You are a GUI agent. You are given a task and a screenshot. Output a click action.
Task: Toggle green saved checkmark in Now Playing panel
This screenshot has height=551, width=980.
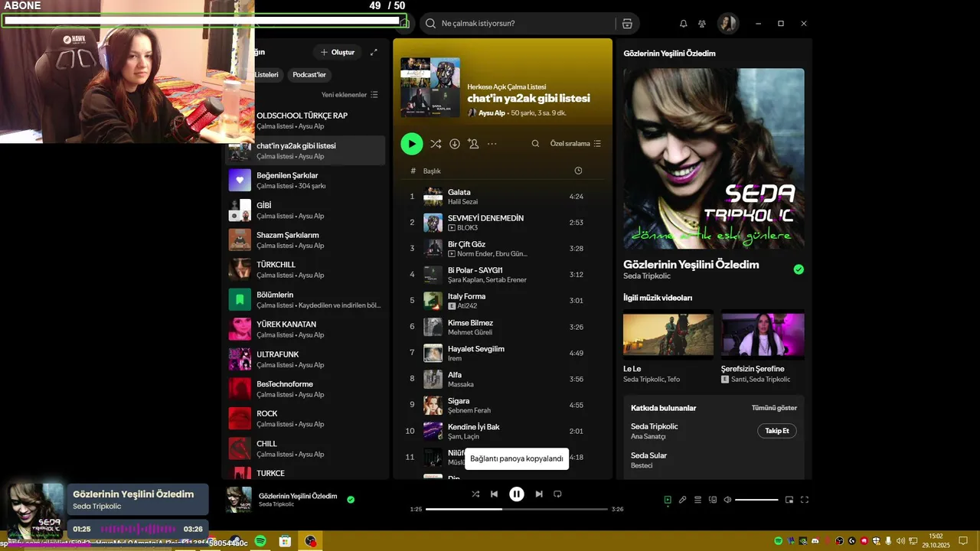(799, 269)
